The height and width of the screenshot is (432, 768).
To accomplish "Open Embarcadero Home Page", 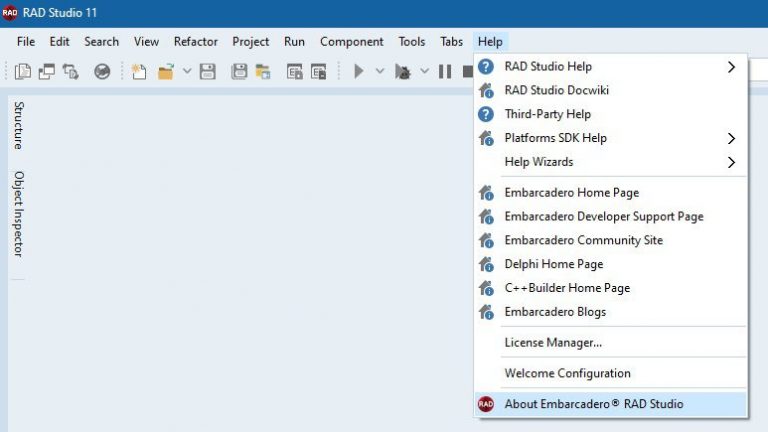I will click(611, 192).
